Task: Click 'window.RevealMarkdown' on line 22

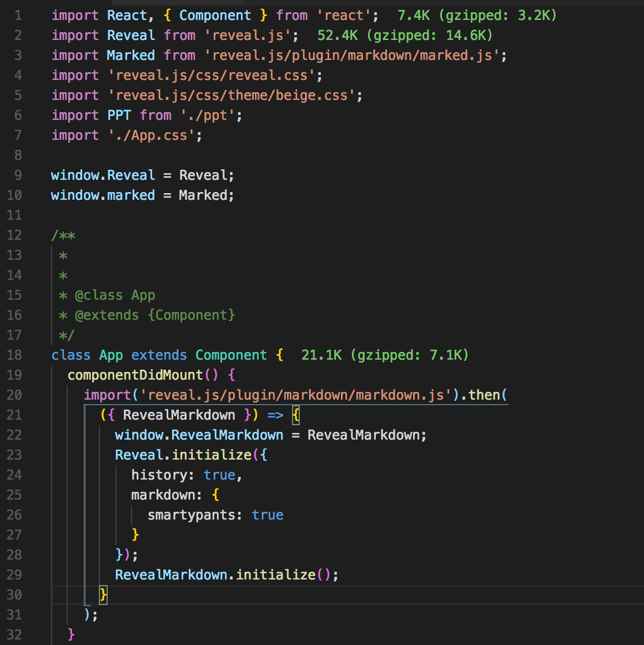Action: (x=199, y=435)
